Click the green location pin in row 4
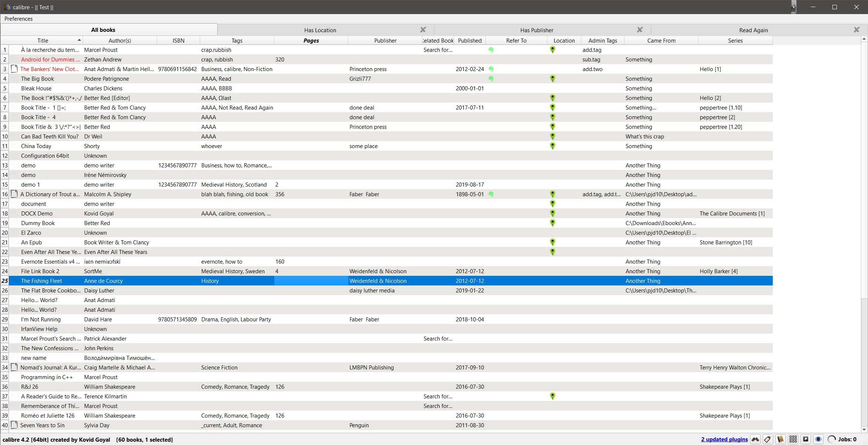868x445 pixels. point(552,78)
